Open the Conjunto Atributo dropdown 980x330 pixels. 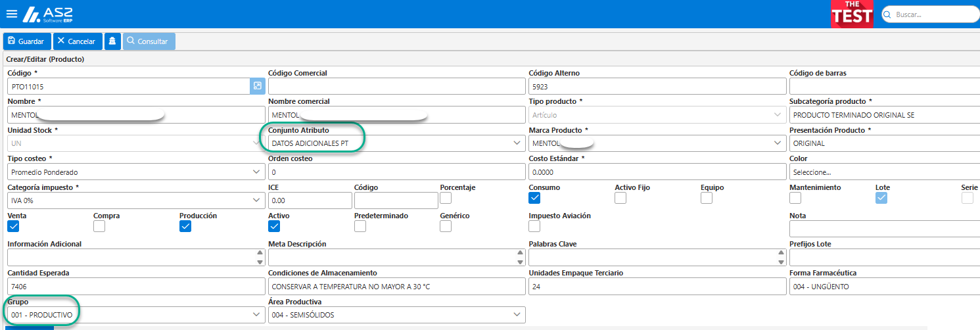click(397, 143)
